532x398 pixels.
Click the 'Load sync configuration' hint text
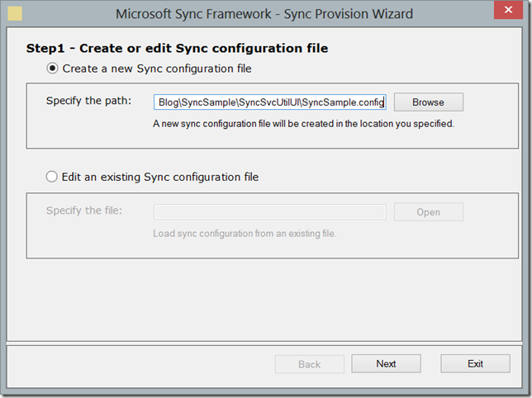pyautogui.click(x=245, y=234)
